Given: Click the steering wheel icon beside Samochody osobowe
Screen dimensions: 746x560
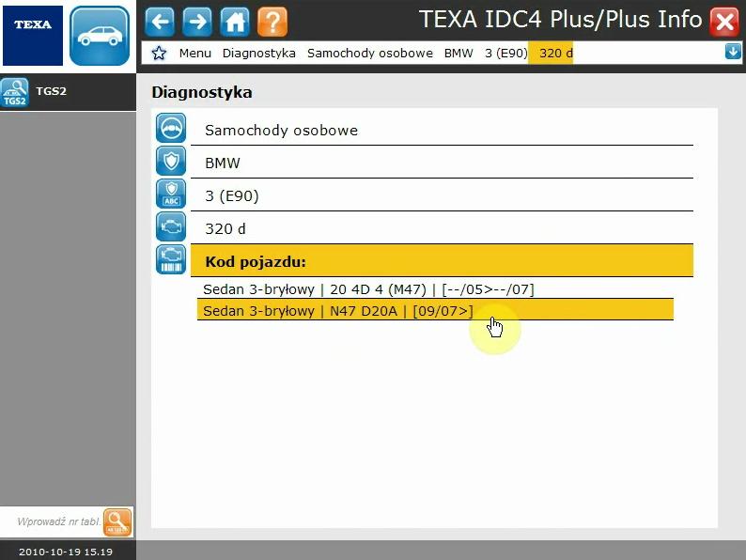Looking at the screenshot, I should click(x=171, y=130).
